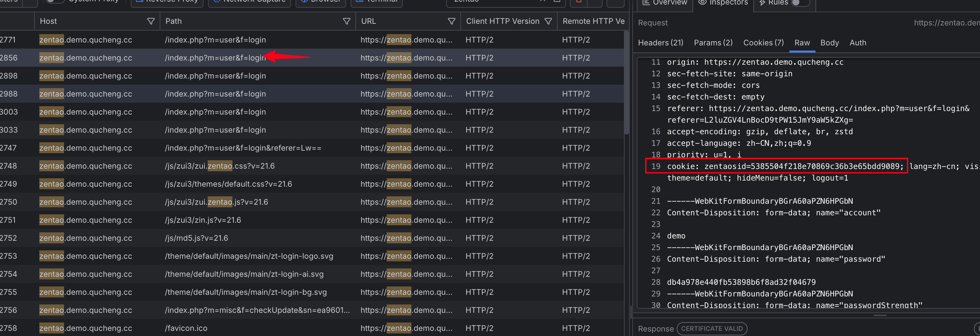The height and width of the screenshot is (336, 980).
Task: Filter by Client HTTP Version column
Action: pyautogui.click(x=548, y=21)
